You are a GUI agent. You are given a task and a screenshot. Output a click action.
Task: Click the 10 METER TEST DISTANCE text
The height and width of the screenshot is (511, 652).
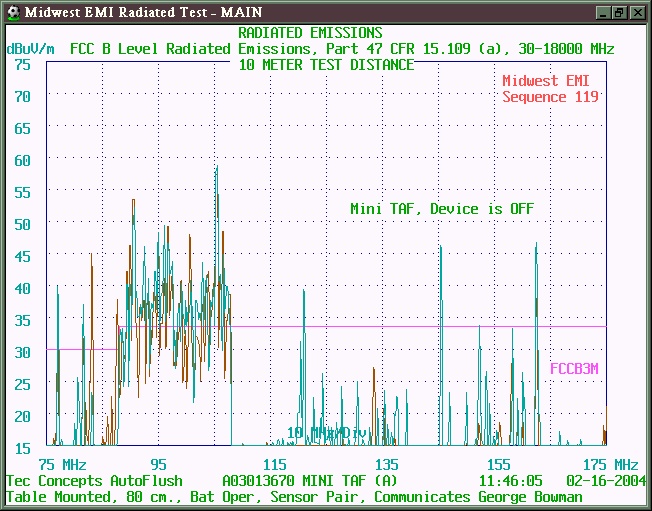pos(326,64)
